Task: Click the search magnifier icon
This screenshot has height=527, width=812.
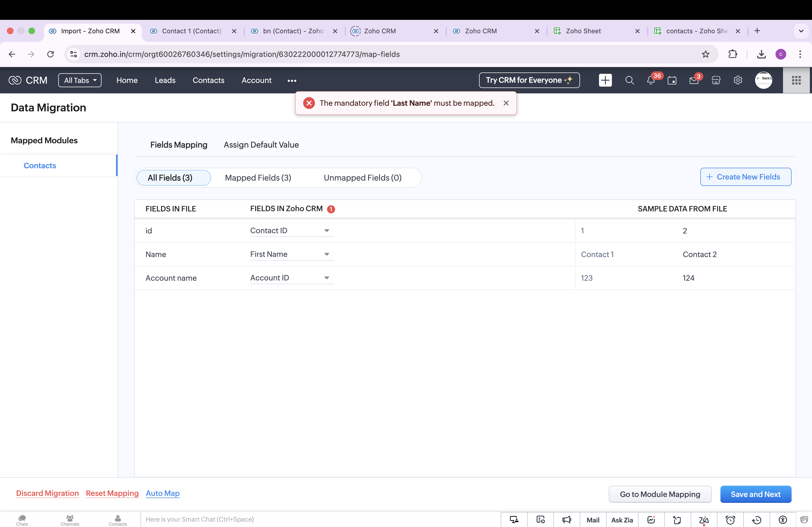Action: (629, 80)
